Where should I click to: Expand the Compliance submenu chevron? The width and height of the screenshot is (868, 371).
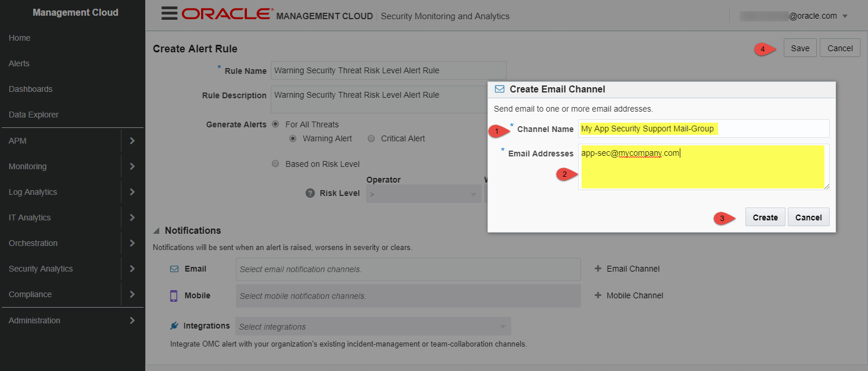(132, 294)
